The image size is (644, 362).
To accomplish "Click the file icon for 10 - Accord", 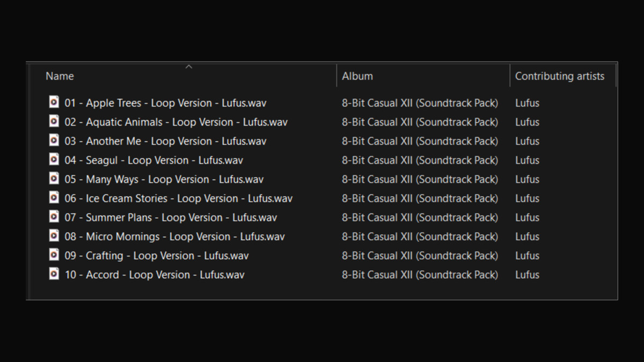I will pos(54,274).
